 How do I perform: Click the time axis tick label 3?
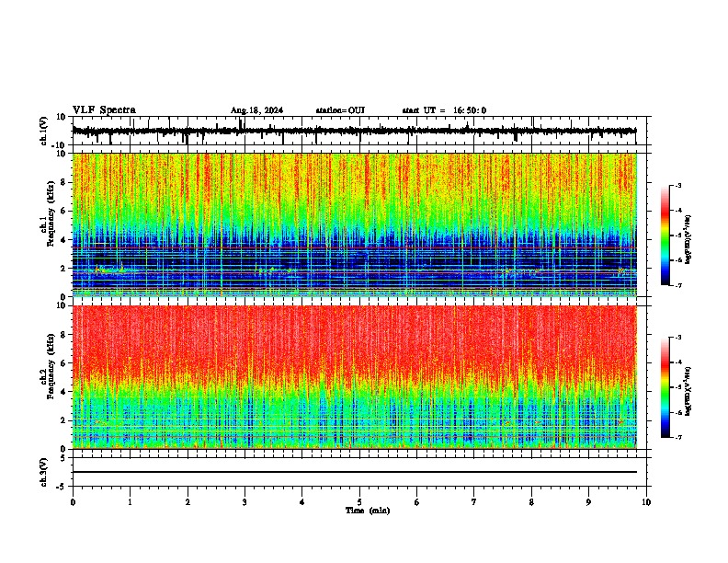(245, 502)
